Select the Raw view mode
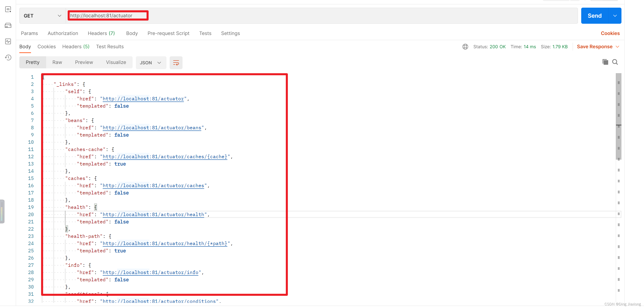The width and height of the screenshot is (644, 308). tap(57, 63)
